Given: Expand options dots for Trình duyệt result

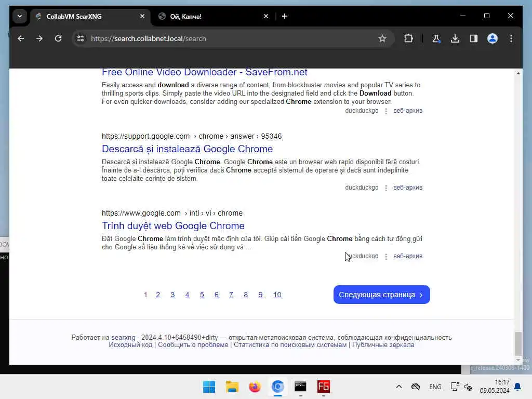Looking at the screenshot, I should 386,257.
